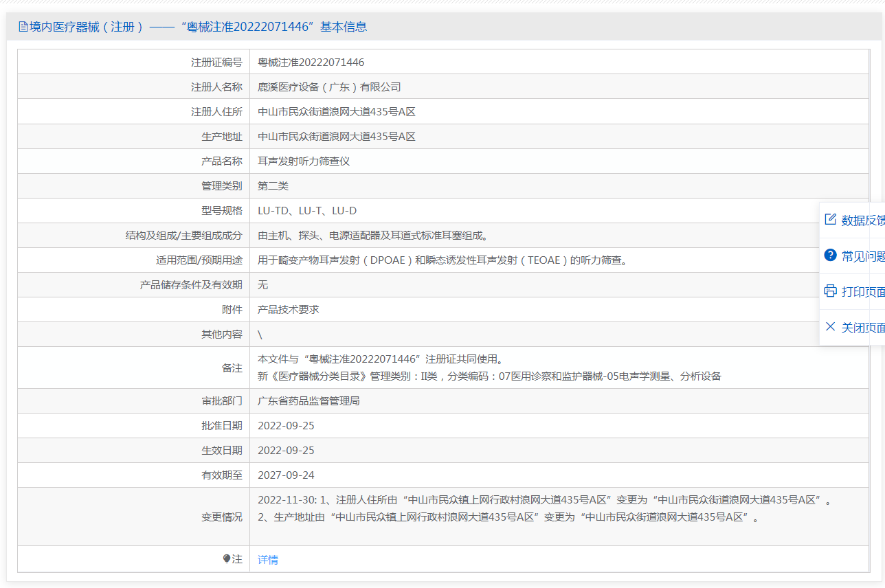This screenshot has height=588, width=885.
Task: Click the lightbulb icon beside 注
Action: click(227, 559)
